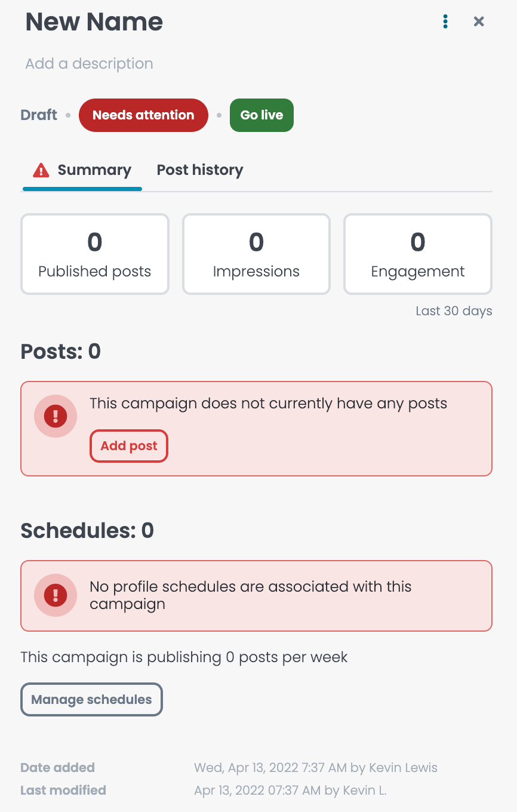Screen dimensions: 517x812
Task: Click the Draft status label
Action: (x=39, y=115)
